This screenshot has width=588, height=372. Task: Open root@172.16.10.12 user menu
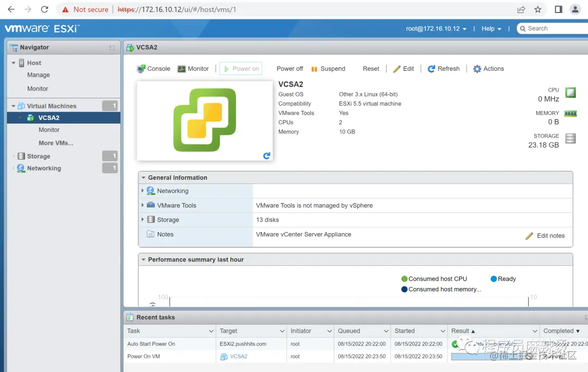point(436,28)
